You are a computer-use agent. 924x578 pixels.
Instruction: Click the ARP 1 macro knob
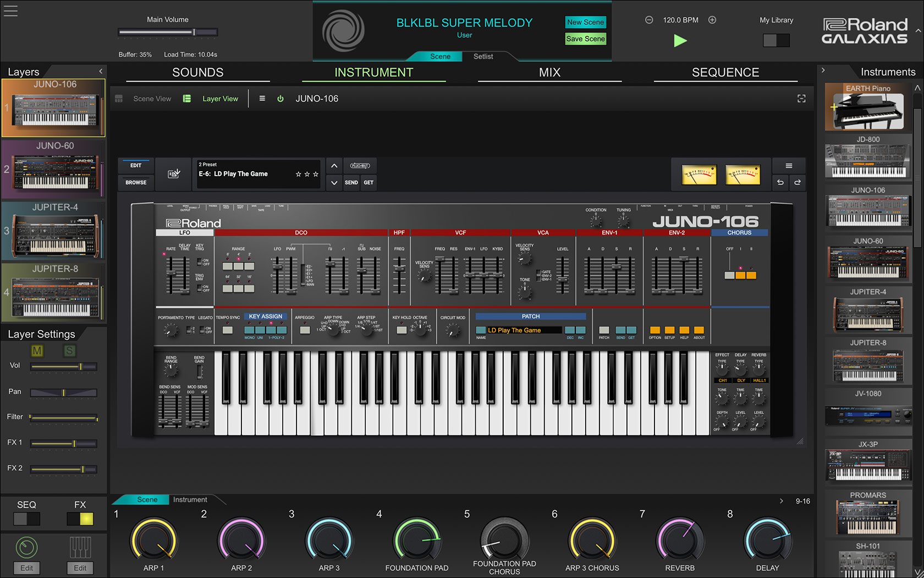tap(153, 541)
